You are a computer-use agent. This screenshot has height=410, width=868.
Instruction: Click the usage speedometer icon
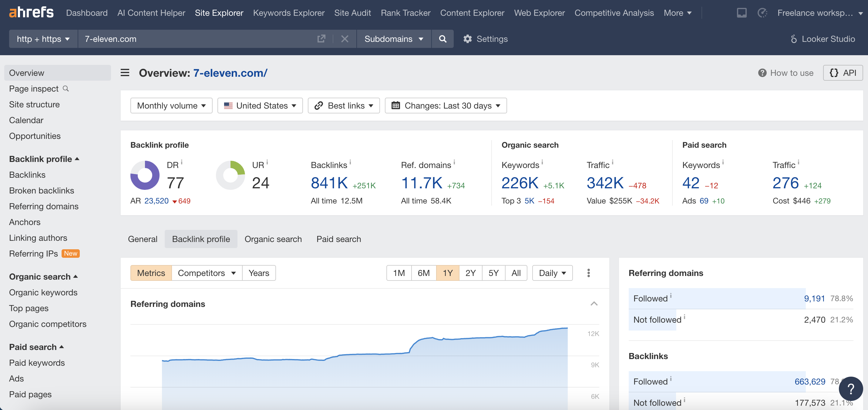(x=762, y=13)
